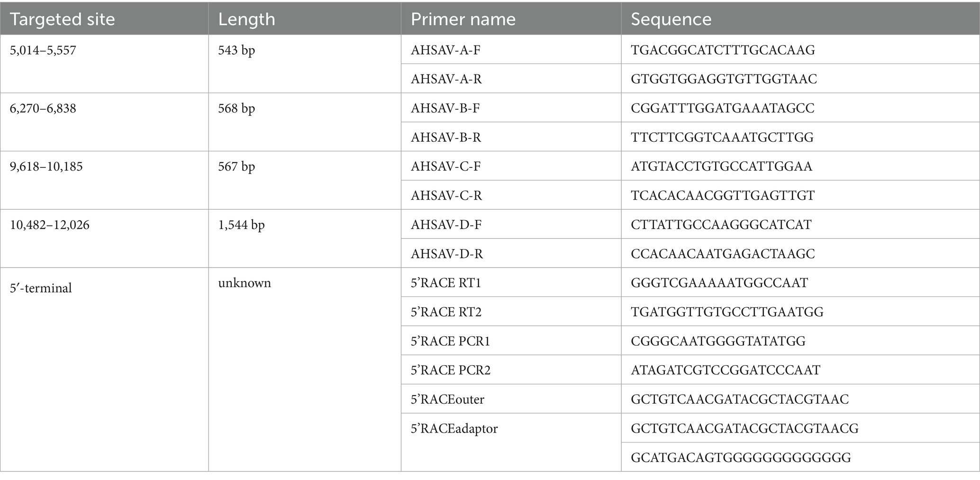Click the 10,482–12,026 targeted site cell
The image size is (980, 480).
104,239
